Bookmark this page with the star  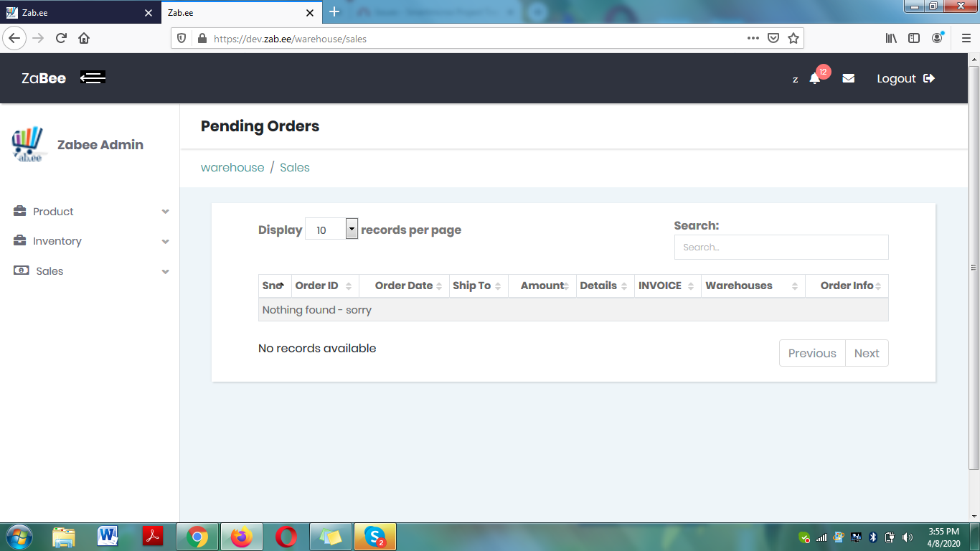(793, 39)
